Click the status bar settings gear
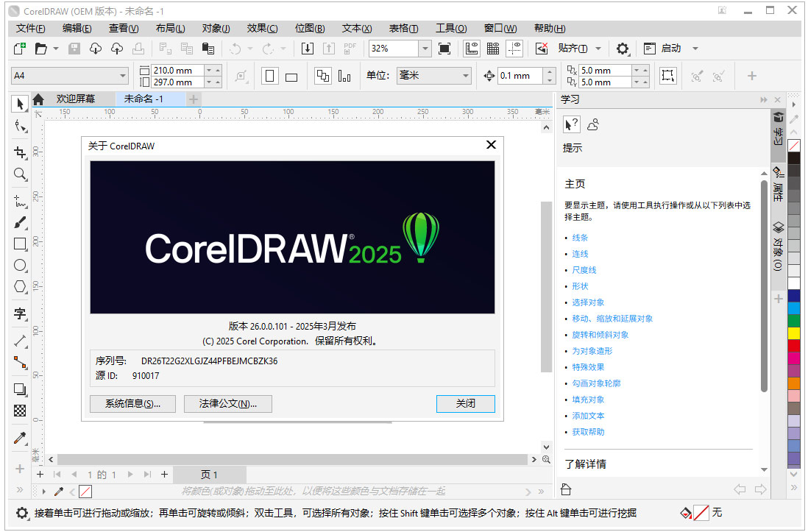 [21, 513]
